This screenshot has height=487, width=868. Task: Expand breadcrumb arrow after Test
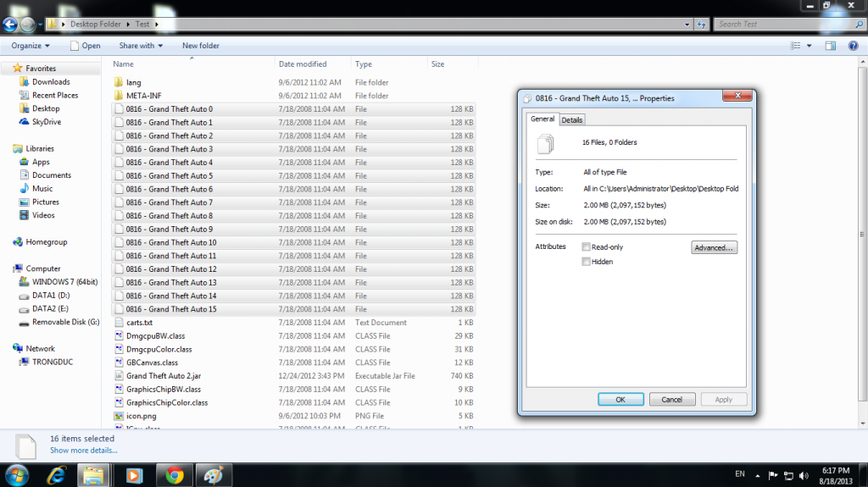(157, 25)
